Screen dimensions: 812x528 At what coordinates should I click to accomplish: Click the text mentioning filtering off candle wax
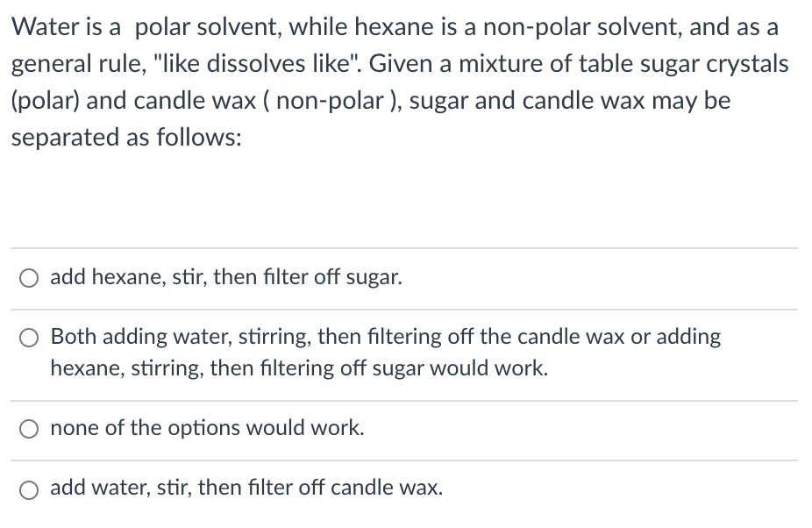coord(246,488)
